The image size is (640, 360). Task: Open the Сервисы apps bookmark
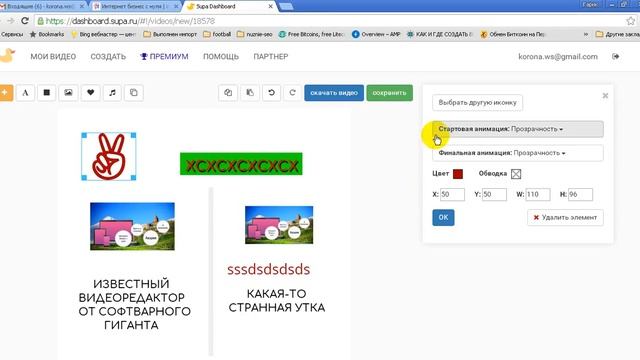12,34
